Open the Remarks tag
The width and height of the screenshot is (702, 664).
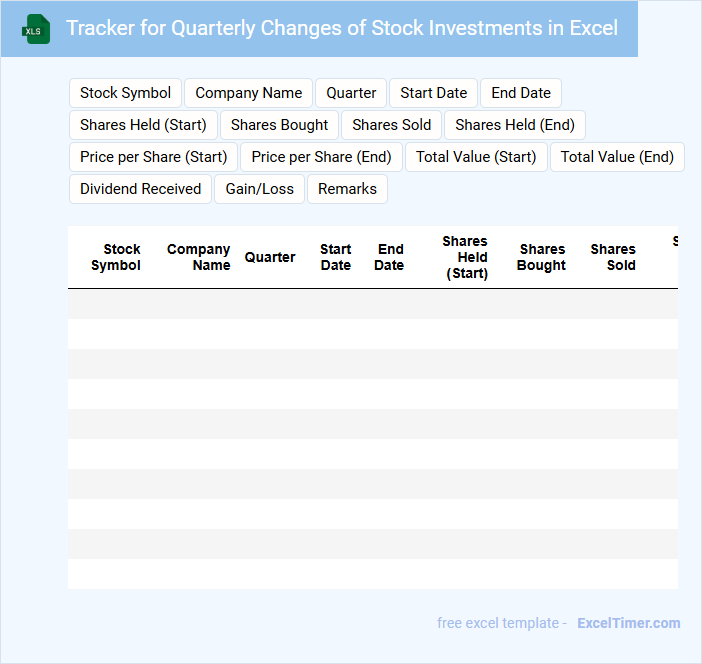[347, 189]
